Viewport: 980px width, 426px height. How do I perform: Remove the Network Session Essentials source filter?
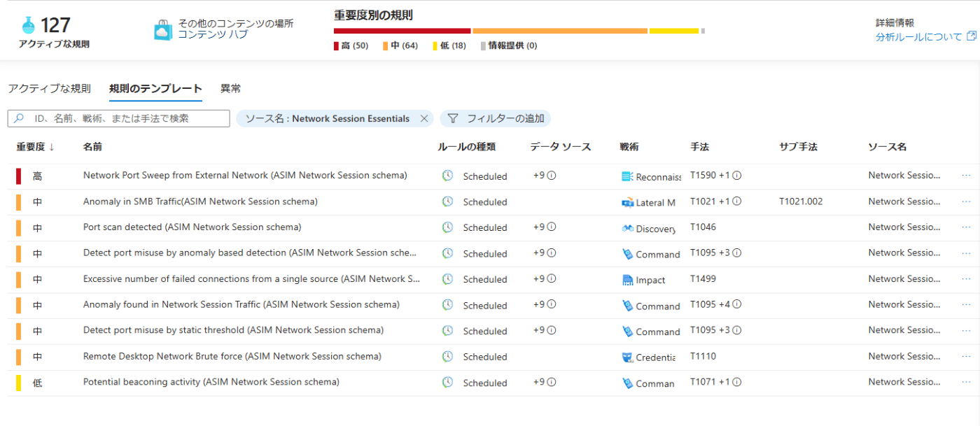(x=423, y=119)
